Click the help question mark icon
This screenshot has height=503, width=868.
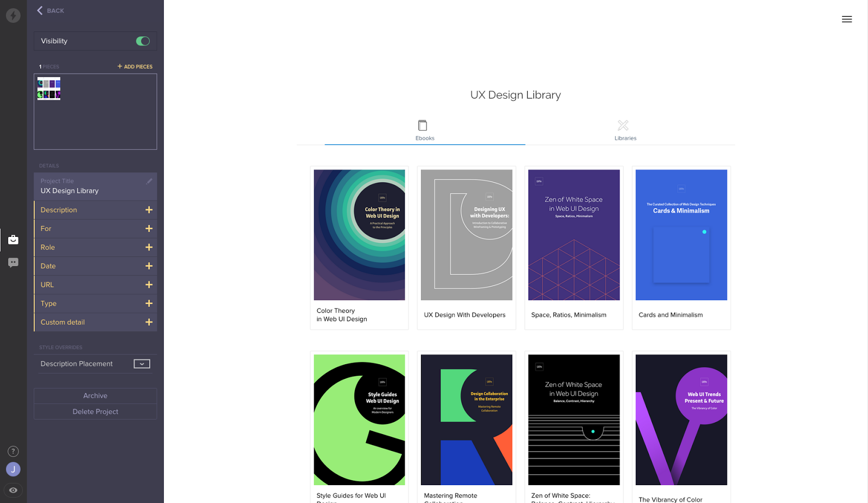point(13,450)
